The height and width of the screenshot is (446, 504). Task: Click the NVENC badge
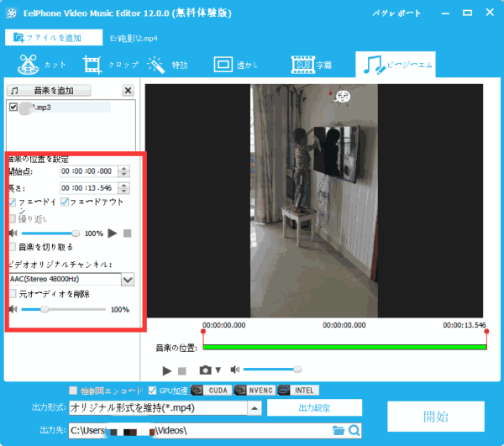pyautogui.click(x=255, y=390)
